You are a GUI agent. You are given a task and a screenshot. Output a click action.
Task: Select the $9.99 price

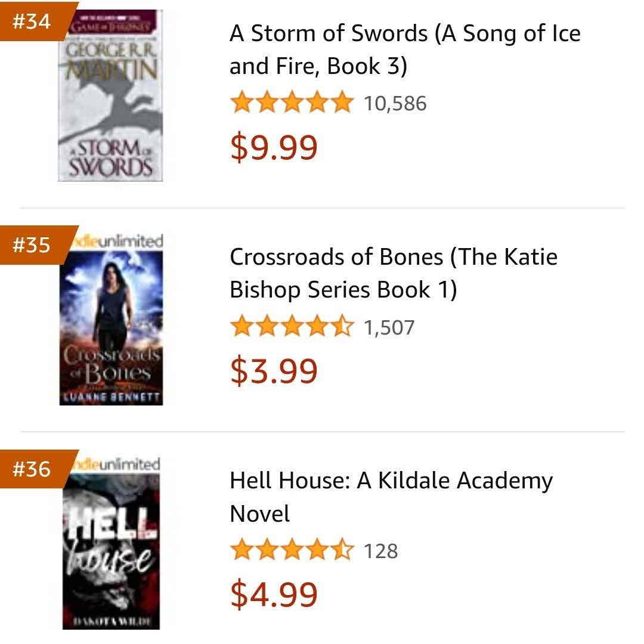click(x=274, y=147)
